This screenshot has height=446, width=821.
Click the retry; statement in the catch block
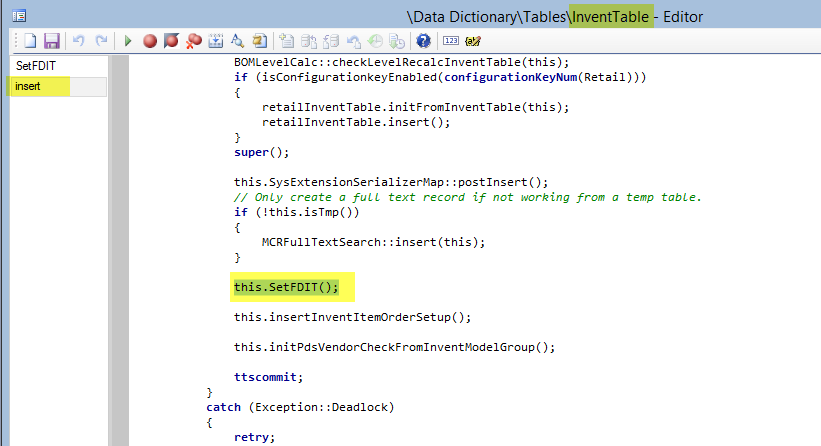pos(254,438)
